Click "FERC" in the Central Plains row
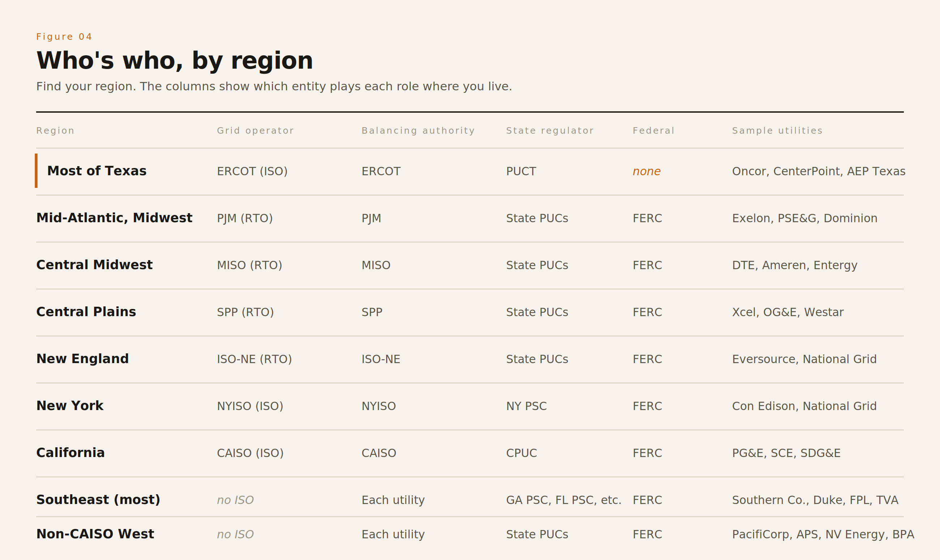This screenshot has width=940, height=560. pyautogui.click(x=648, y=312)
